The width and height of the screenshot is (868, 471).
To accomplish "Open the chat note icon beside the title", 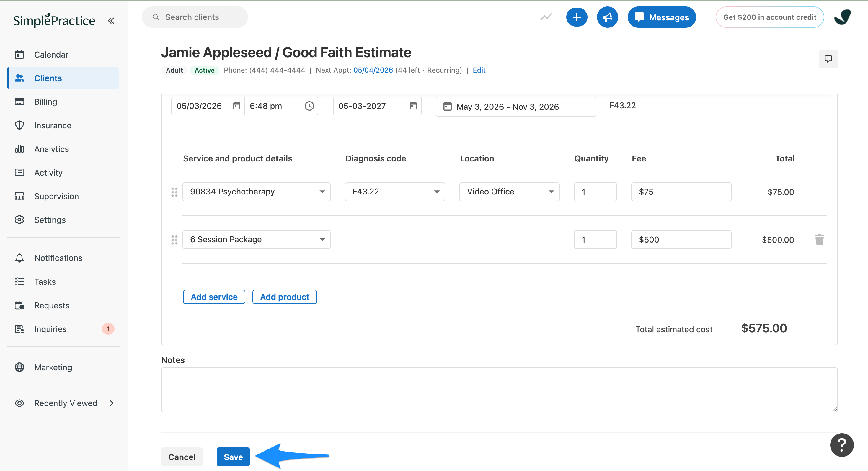I will 828,59.
